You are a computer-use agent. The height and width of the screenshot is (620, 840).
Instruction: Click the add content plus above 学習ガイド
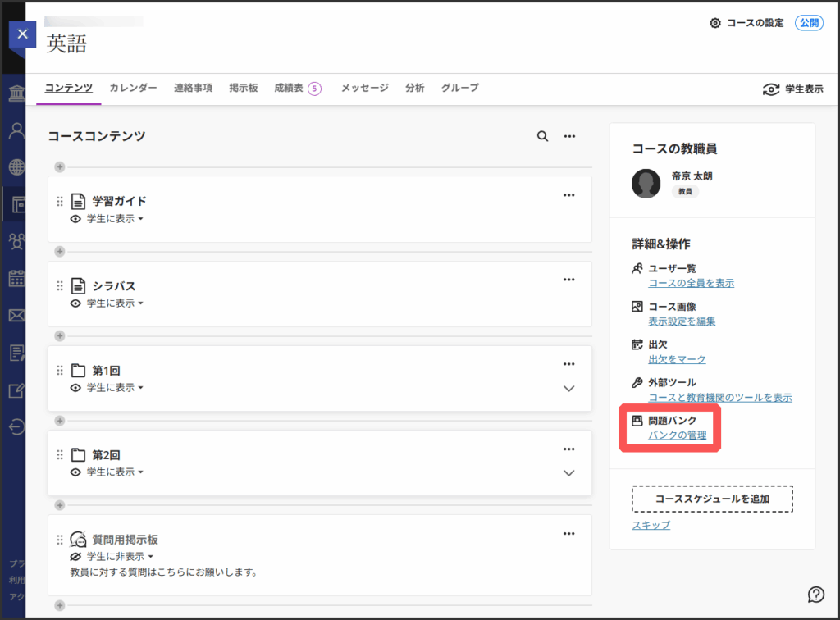tap(60, 166)
